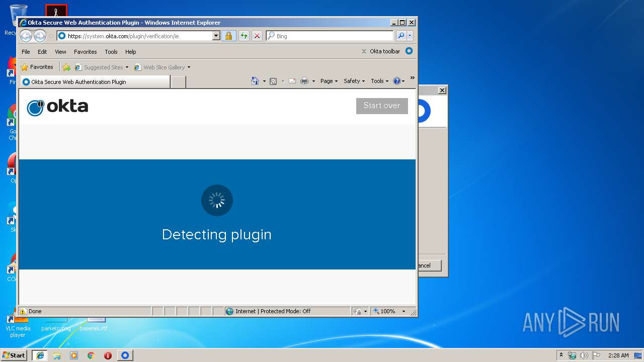The width and height of the screenshot is (644, 362).
Task: Open a new blank tab
Action: pyautogui.click(x=178, y=82)
